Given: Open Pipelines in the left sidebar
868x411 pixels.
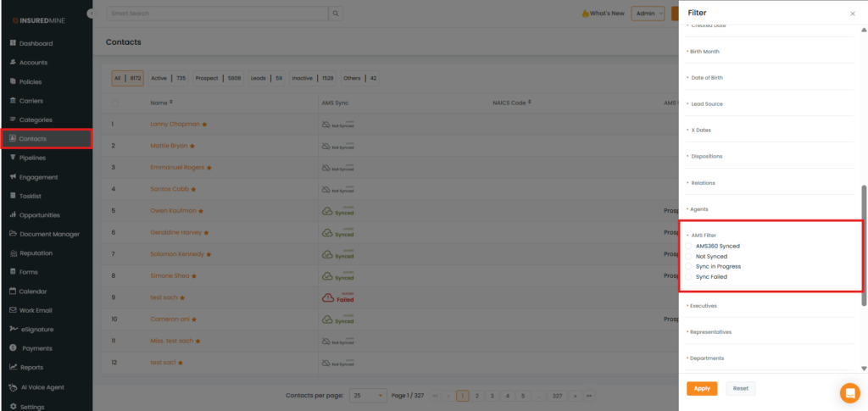Looking at the screenshot, I should 32,158.
